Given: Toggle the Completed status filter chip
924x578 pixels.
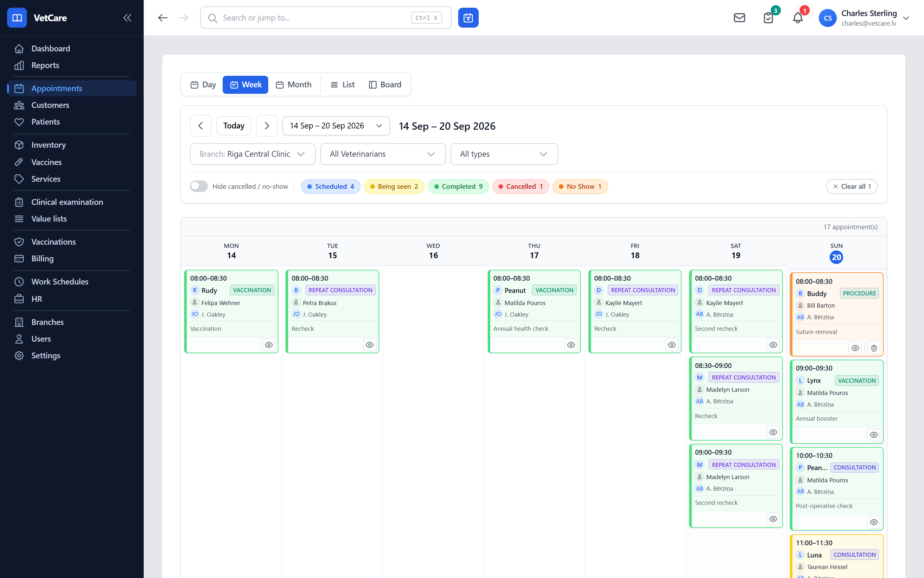Looking at the screenshot, I should click(458, 187).
